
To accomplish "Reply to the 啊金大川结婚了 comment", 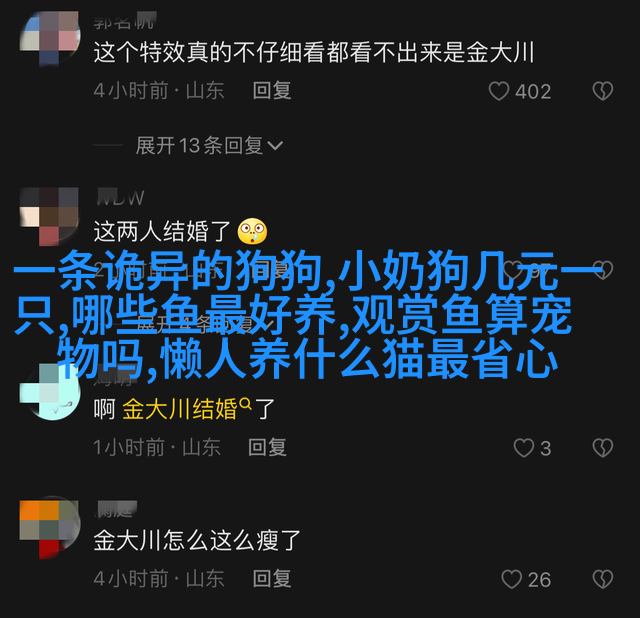I will [x=267, y=447].
